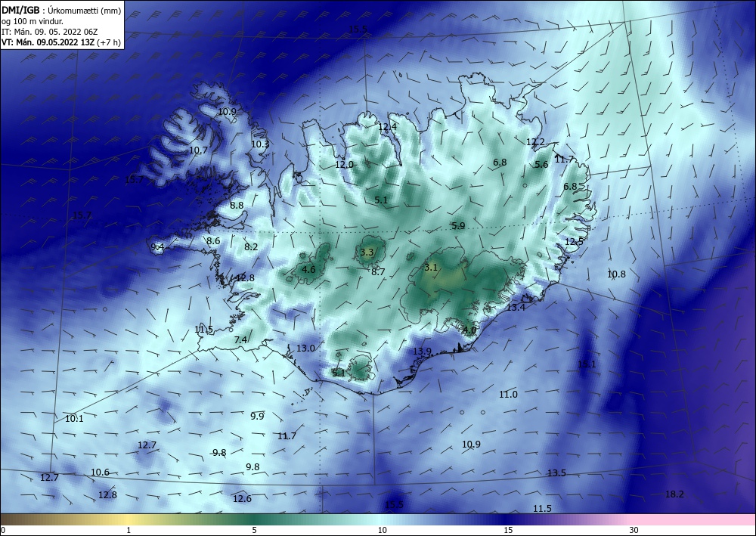The width and height of the screenshot is (756, 536).
Task: Click the 13.0 value label
Action: pyautogui.click(x=305, y=348)
